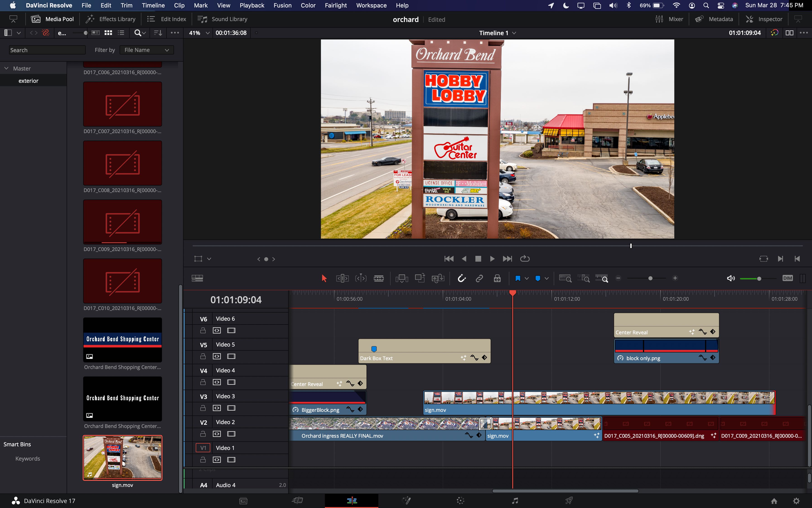Switch to Deliver page rocket icon
Image resolution: width=812 pixels, height=508 pixels.
(x=569, y=501)
